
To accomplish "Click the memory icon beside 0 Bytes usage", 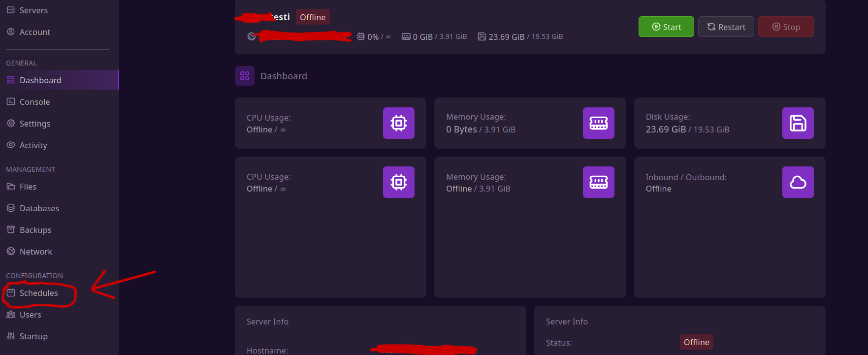I will coord(598,123).
